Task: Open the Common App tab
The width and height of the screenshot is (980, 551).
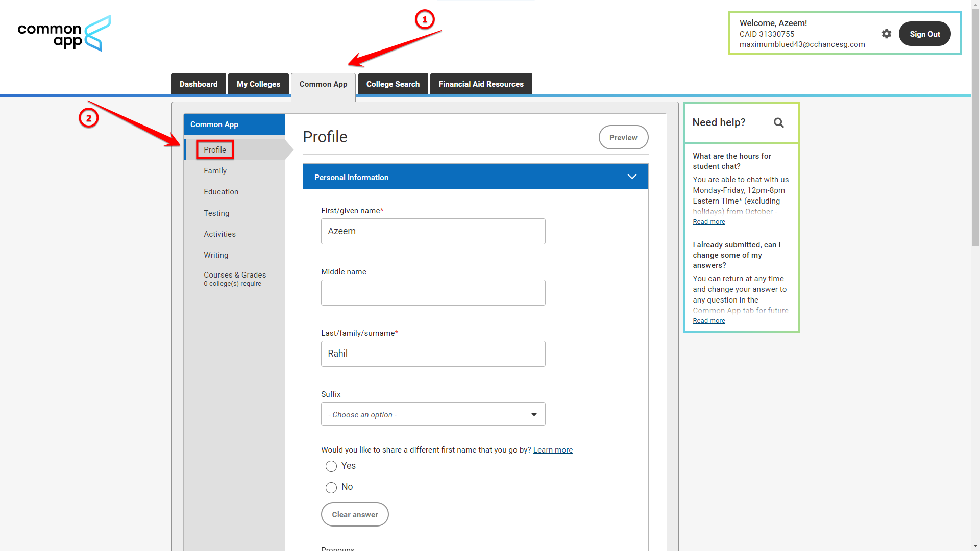Action: coord(323,84)
